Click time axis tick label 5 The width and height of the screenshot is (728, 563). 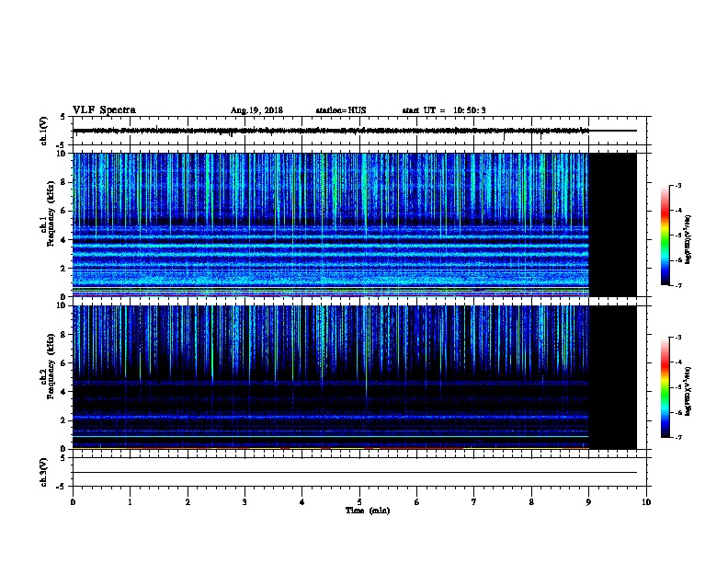tap(359, 502)
